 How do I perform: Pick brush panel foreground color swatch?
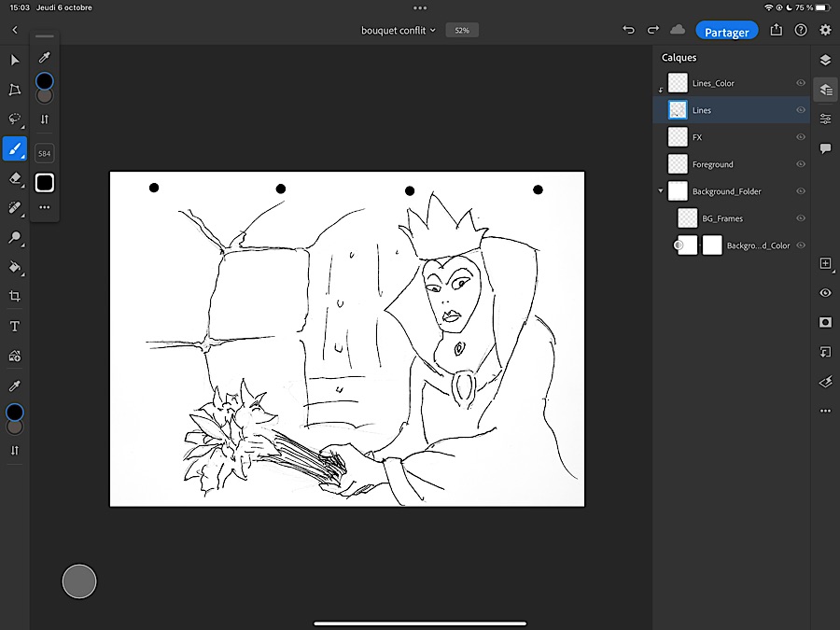tap(45, 81)
